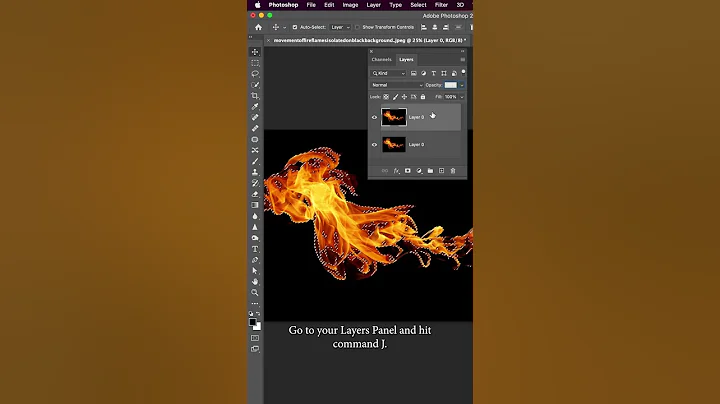This screenshot has width=720, height=404.
Task: Open the Edit Toolbar three-dots button
Action: click(x=255, y=303)
